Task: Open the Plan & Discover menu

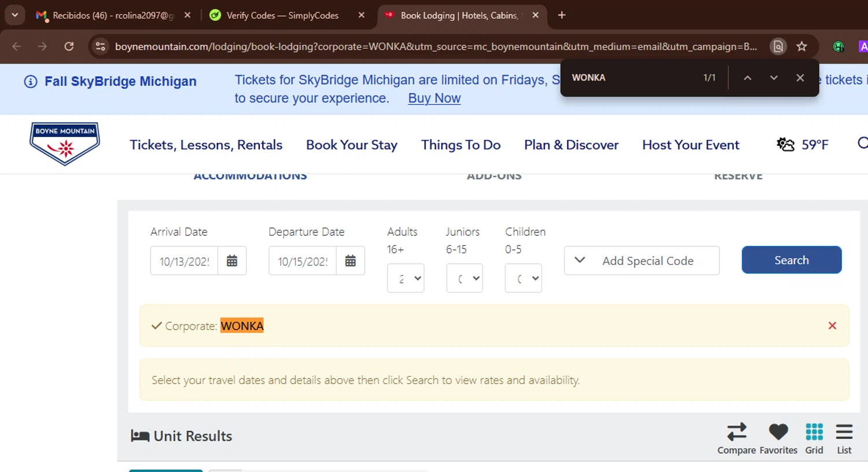Action: pos(571,145)
